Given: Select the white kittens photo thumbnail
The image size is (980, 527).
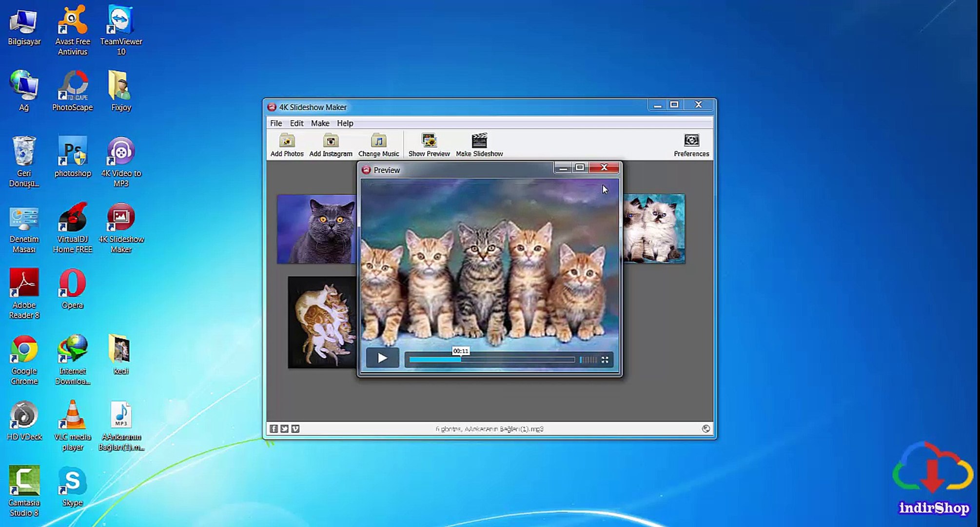Looking at the screenshot, I should (653, 228).
